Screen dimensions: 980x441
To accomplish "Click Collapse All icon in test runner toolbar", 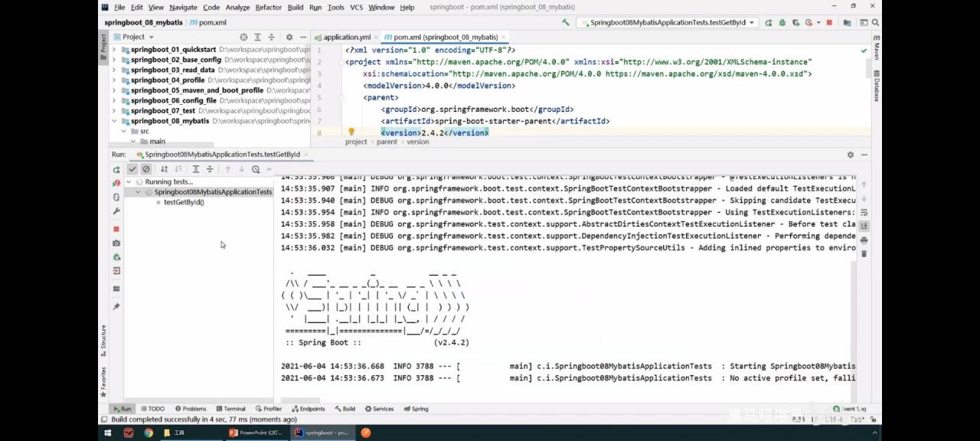I will [210, 169].
